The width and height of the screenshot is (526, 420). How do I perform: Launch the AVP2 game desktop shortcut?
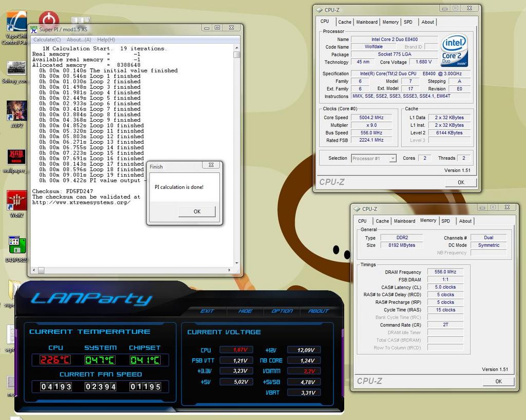(x=17, y=110)
